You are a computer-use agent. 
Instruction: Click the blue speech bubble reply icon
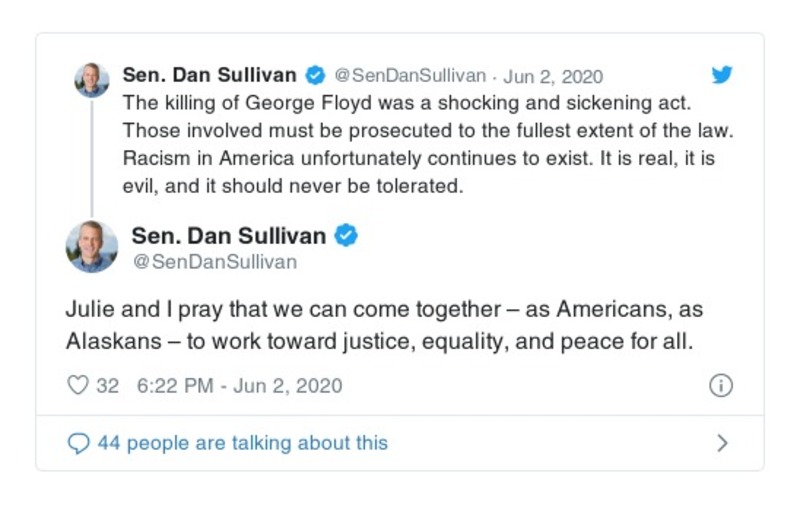78,443
